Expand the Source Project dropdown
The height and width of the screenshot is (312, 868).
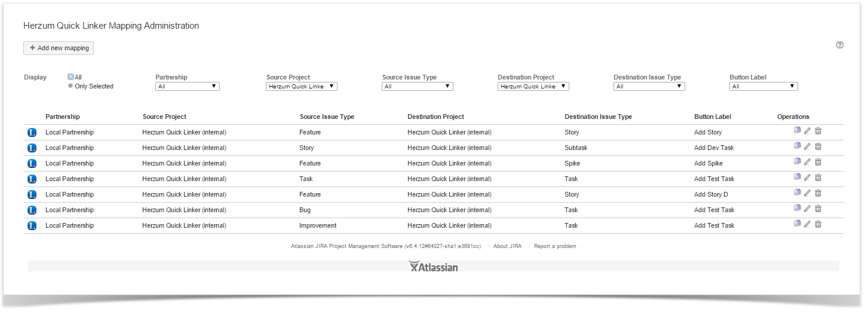[x=301, y=87]
